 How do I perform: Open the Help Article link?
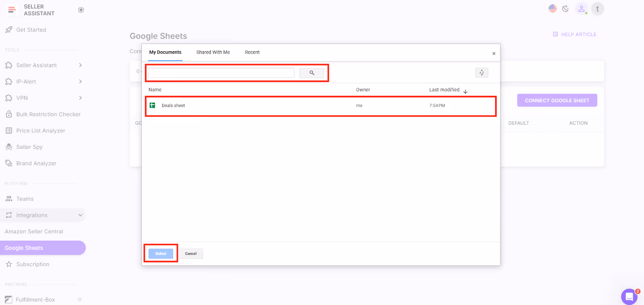pyautogui.click(x=575, y=35)
